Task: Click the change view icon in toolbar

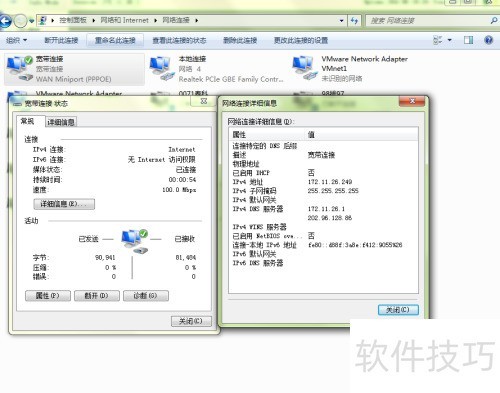Action: point(438,40)
